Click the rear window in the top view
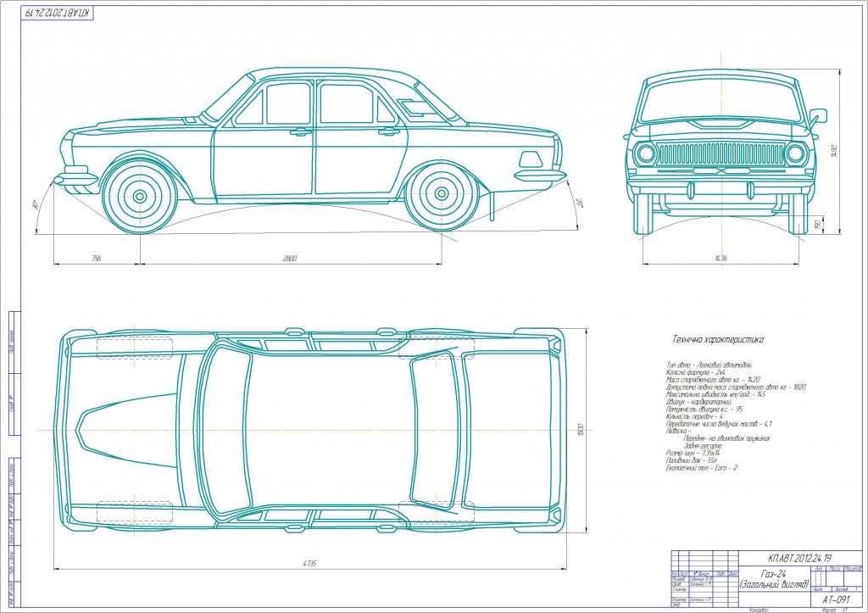This screenshot has width=868, height=613. click(436, 430)
